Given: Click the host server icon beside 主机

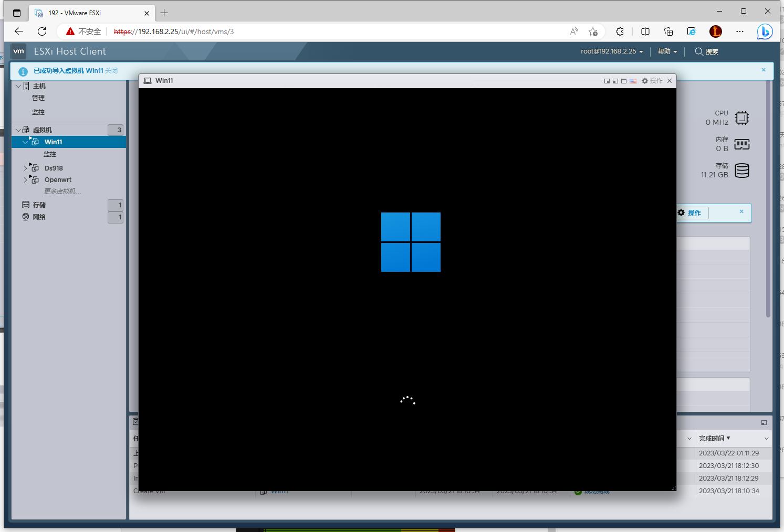Looking at the screenshot, I should pyautogui.click(x=26, y=86).
